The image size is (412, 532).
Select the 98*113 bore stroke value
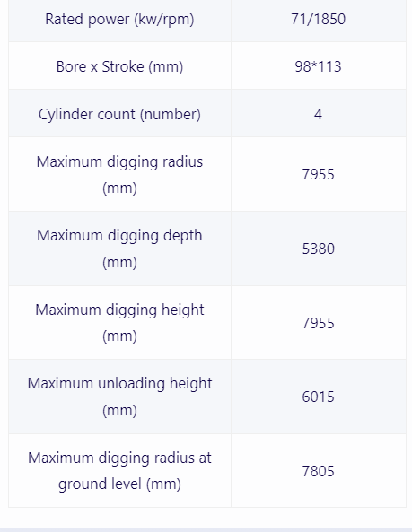click(318, 66)
